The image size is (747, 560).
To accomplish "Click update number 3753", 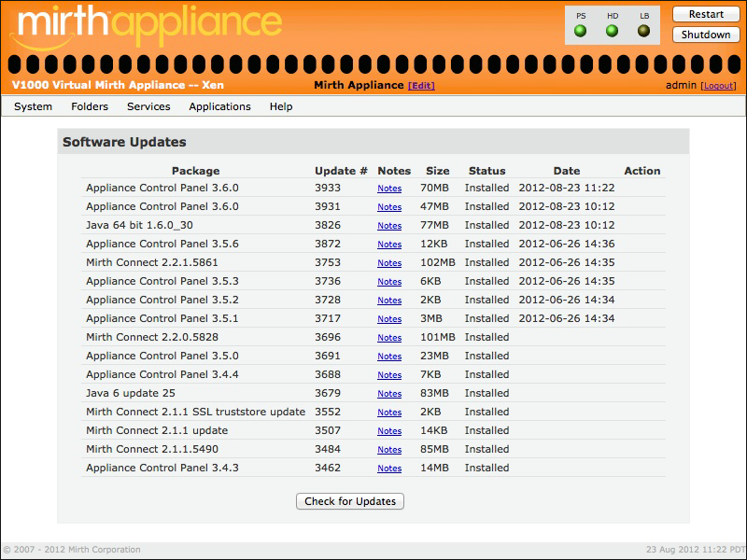I will (328, 262).
